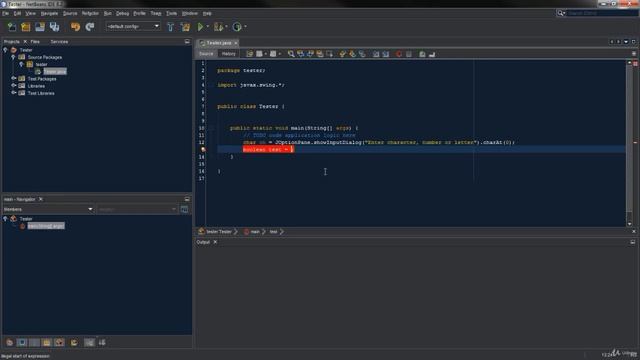Select main(String[] args) in Navigator
Image resolution: width=640 pixels, height=360 pixels.
click(46, 226)
